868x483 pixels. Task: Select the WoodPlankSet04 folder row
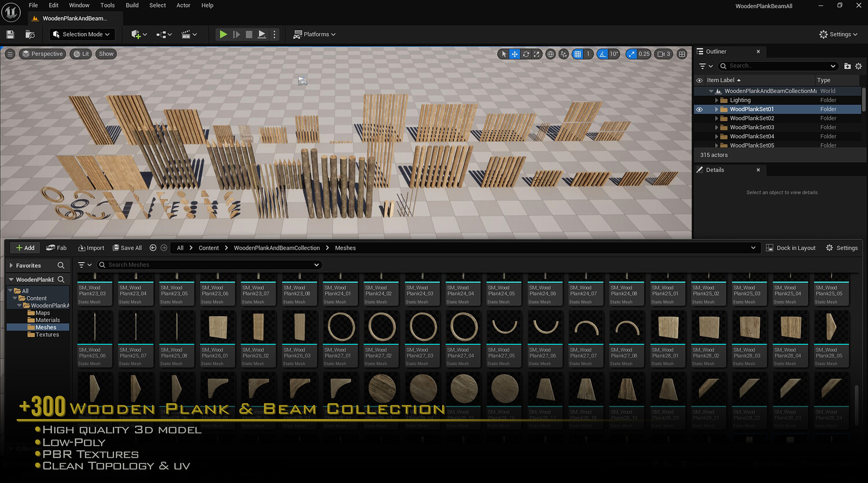pos(778,137)
